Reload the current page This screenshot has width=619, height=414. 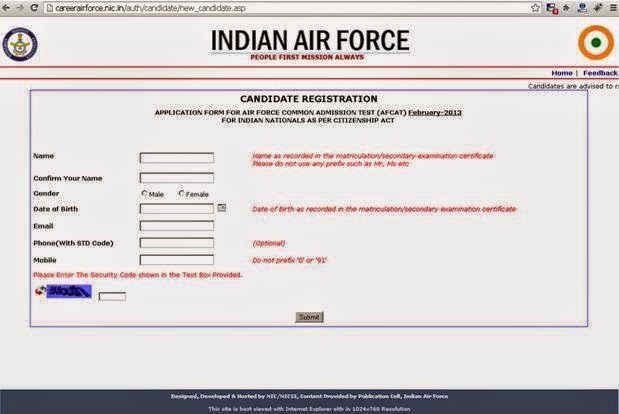coord(34,7)
